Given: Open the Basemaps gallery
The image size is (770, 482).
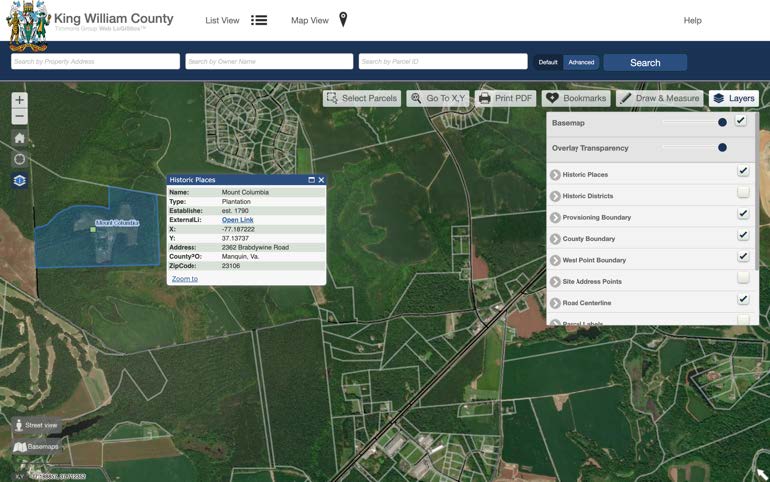Looking at the screenshot, I should (x=36, y=446).
